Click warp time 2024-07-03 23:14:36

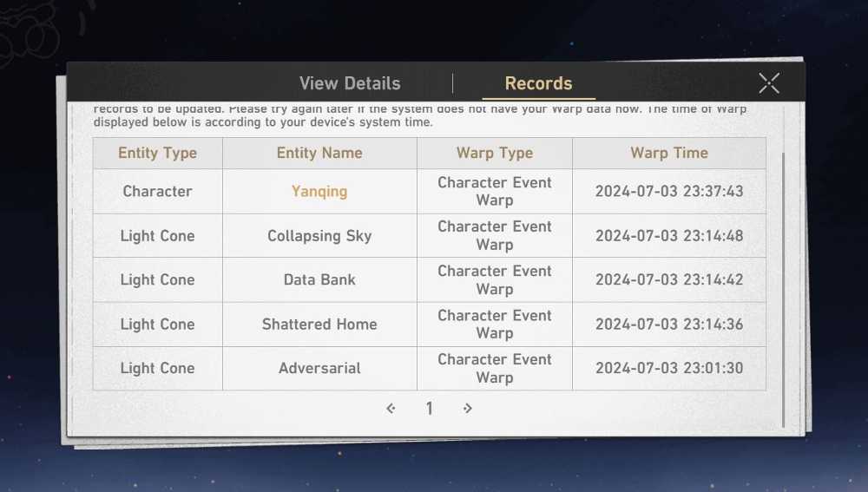pyautogui.click(x=669, y=324)
